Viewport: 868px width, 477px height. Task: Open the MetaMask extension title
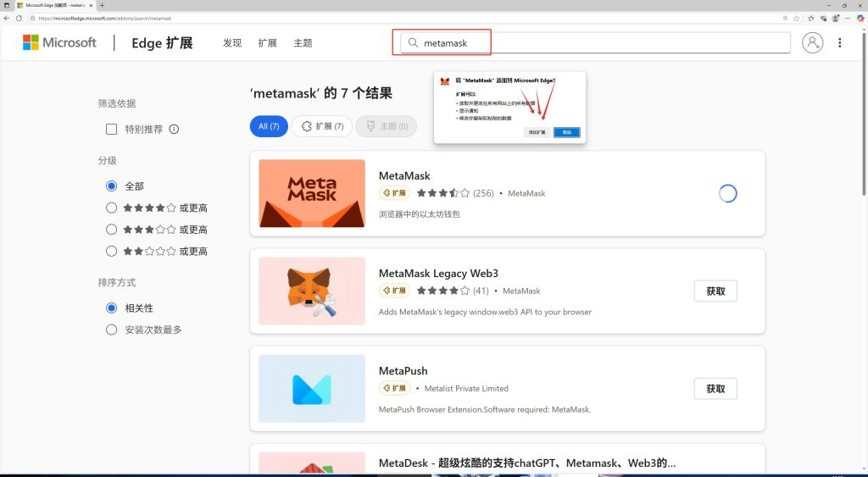point(404,175)
